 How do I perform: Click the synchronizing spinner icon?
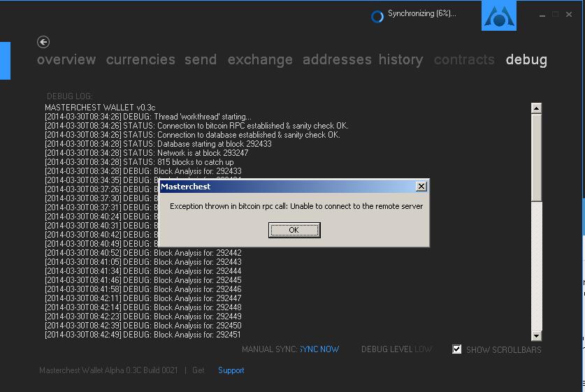click(x=377, y=16)
